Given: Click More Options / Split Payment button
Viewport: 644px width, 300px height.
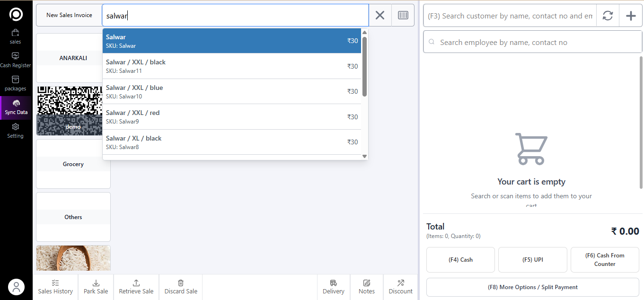Looking at the screenshot, I should (532, 287).
